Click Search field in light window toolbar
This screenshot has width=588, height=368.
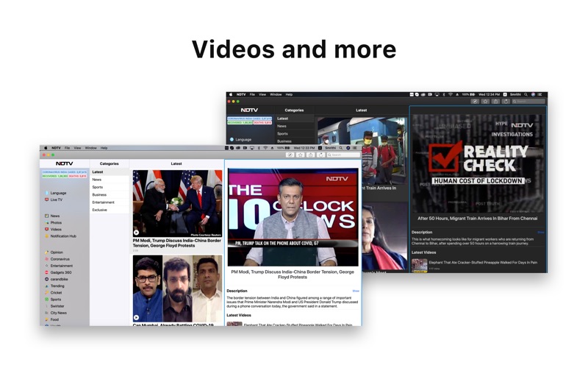[x=343, y=155]
